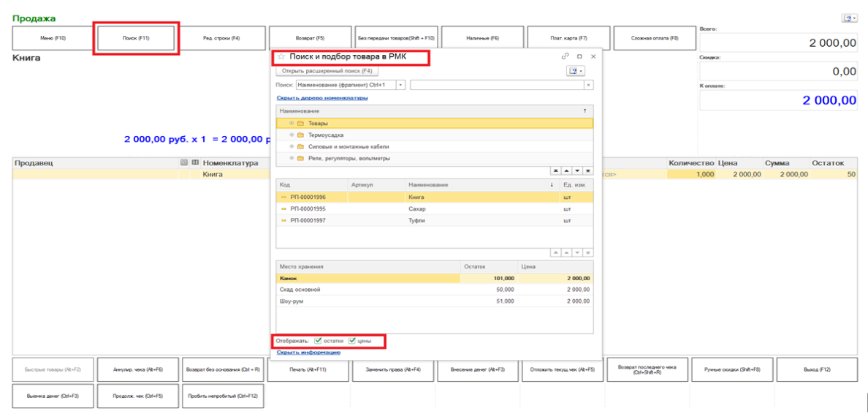Select the Туфли row in the product list
The width and height of the screenshot is (868, 414).
(x=418, y=220)
